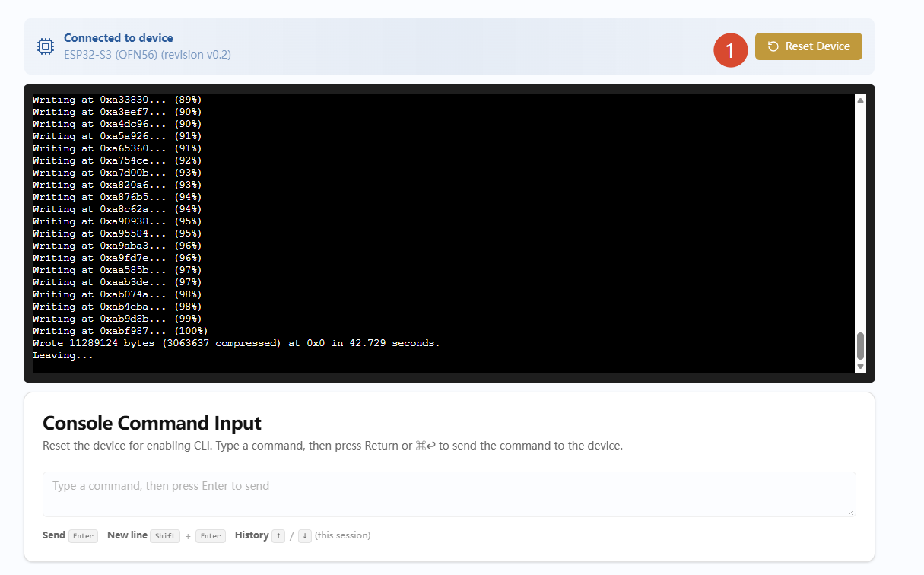Click the 'ESP32-S3 (QFN56) (revision v0.2)' text
924x575 pixels.
coord(148,55)
